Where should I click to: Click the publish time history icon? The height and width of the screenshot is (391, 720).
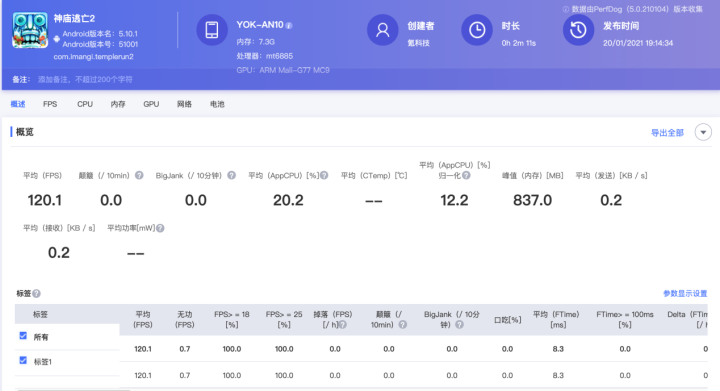[x=578, y=30]
